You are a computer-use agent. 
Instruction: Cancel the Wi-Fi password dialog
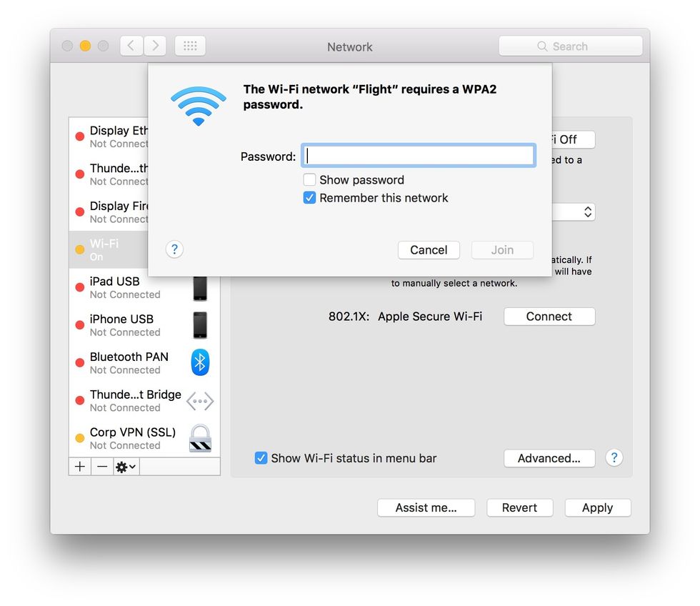pos(429,250)
